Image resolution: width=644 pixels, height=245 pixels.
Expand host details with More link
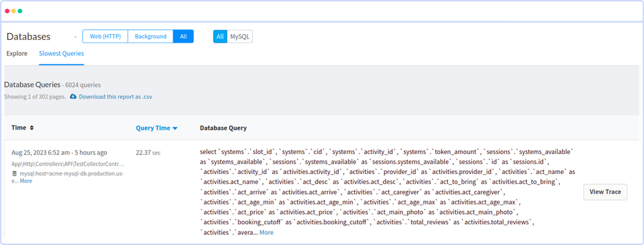pyautogui.click(x=26, y=181)
